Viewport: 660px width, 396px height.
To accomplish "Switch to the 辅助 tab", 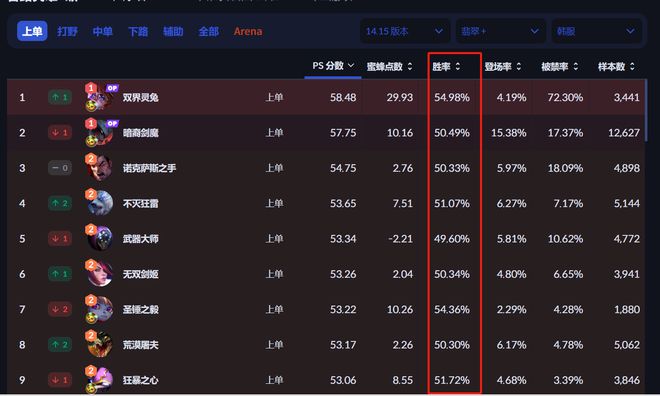I will click(173, 32).
